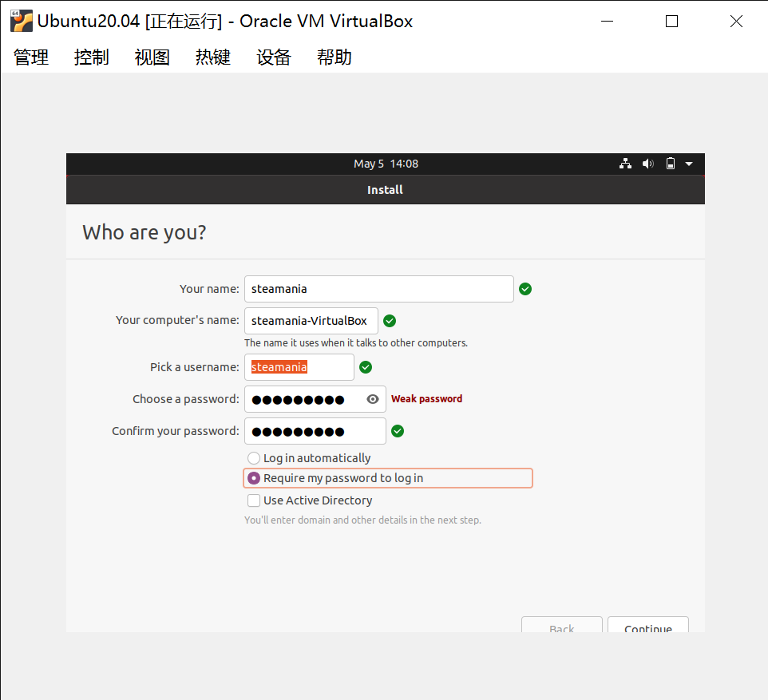768x700 pixels.
Task: Minimize the VirtualBox window
Action: pyautogui.click(x=608, y=21)
